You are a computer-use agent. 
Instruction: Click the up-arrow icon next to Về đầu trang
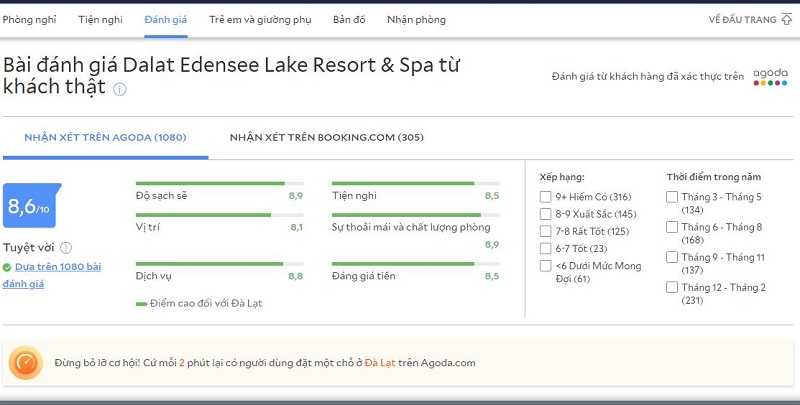tap(786, 19)
